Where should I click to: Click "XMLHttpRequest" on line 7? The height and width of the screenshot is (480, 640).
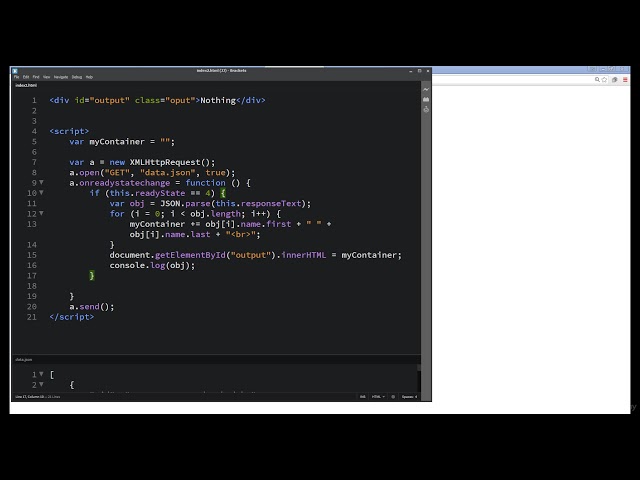tap(165, 162)
